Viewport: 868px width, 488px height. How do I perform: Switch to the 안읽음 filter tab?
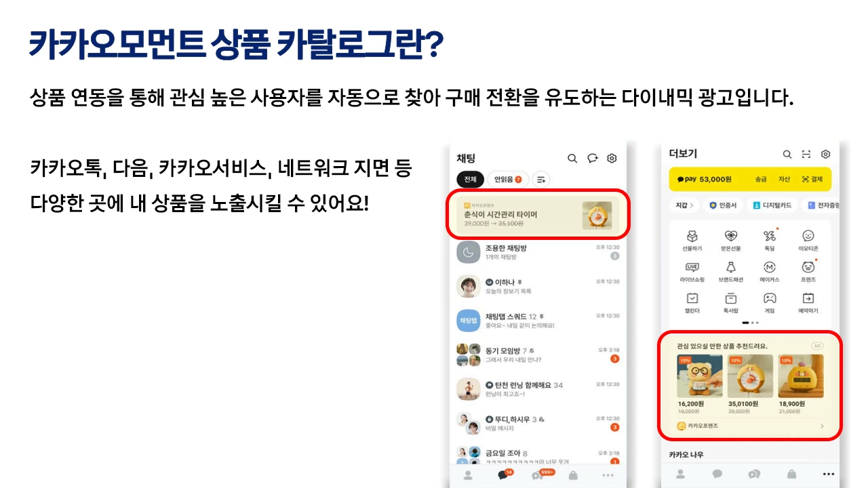508,180
